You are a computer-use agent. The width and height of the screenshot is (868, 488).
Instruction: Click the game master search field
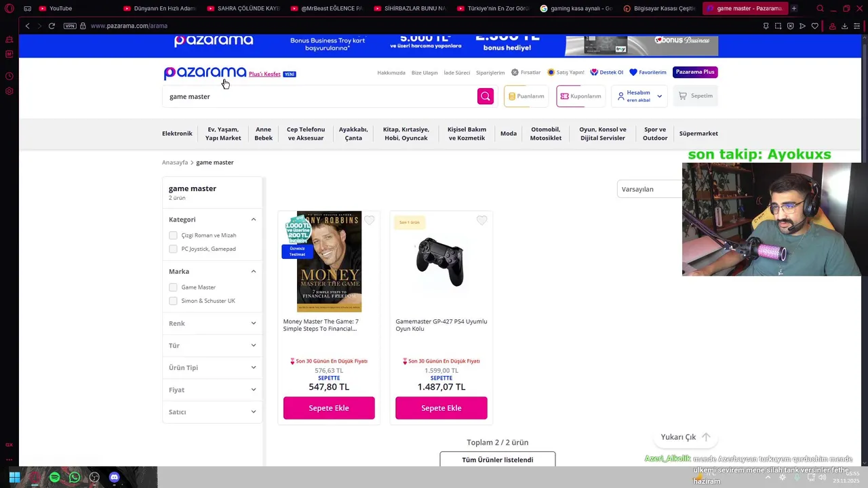pyautogui.click(x=320, y=96)
